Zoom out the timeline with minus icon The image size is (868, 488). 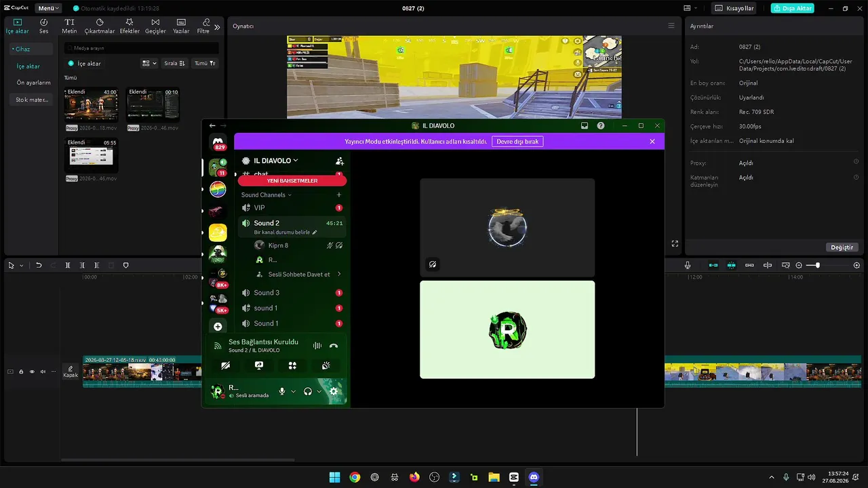[799, 265]
